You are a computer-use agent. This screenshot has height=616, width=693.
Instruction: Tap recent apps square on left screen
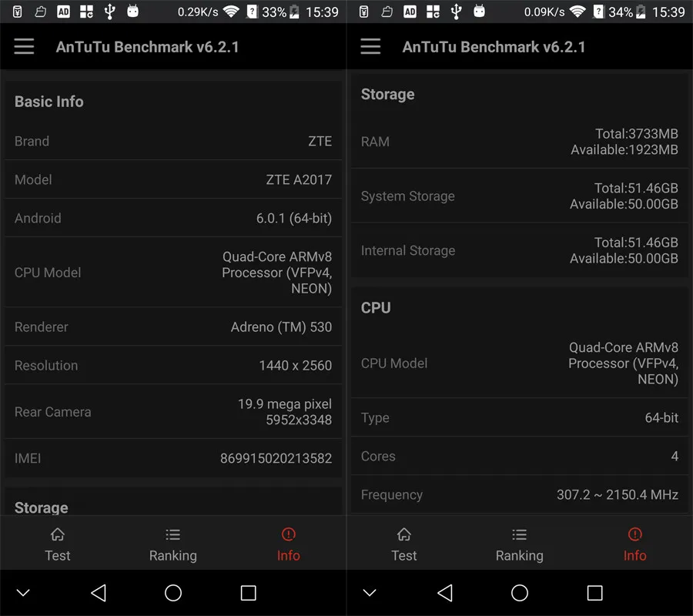click(249, 593)
